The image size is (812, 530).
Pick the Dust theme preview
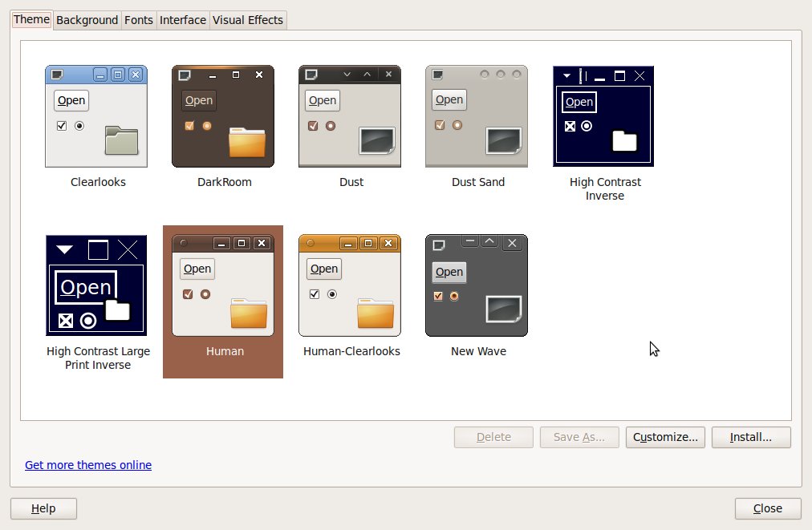tap(350, 116)
